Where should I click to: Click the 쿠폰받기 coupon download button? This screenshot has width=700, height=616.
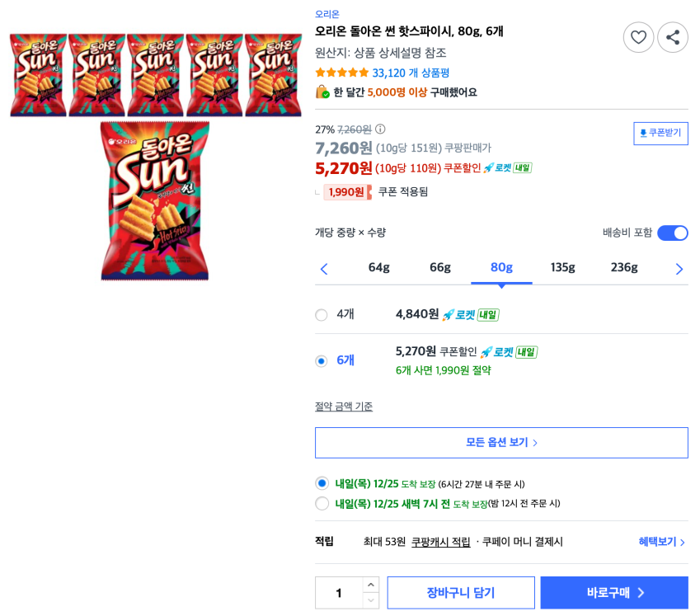[660, 134]
